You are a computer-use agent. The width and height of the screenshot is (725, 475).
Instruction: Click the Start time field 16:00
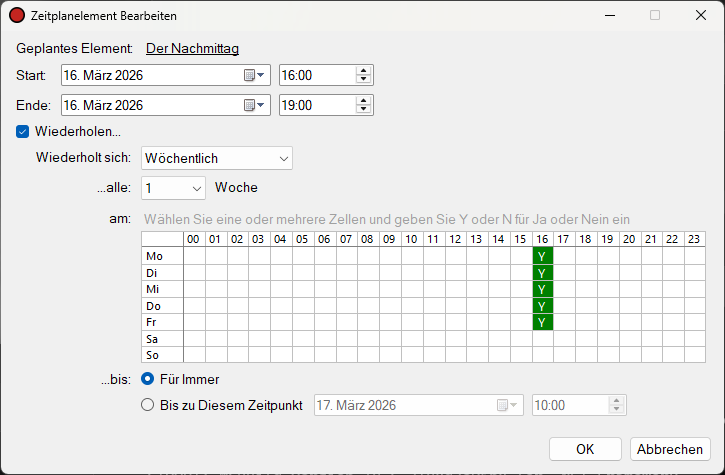(326, 75)
